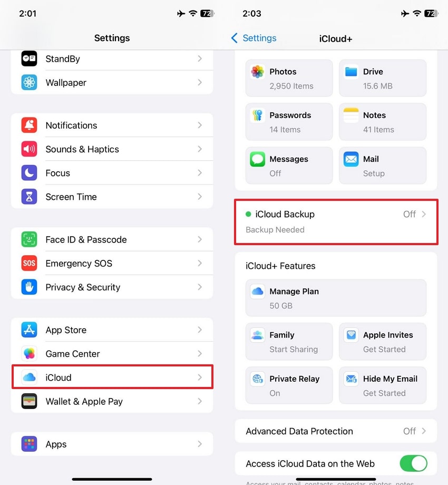
Task: Tap the Drive 15.6 MB tile
Action: click(383, 78)
